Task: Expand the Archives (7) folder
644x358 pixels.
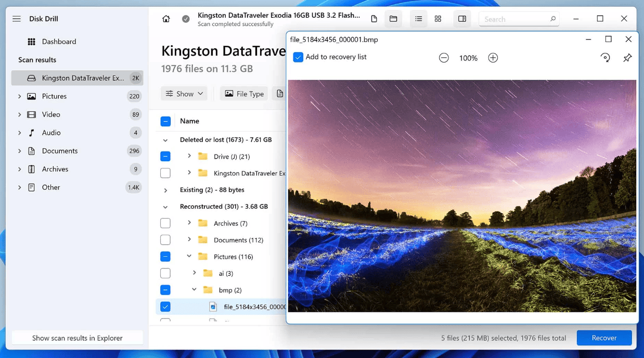Action: click(x=189, y=223)
